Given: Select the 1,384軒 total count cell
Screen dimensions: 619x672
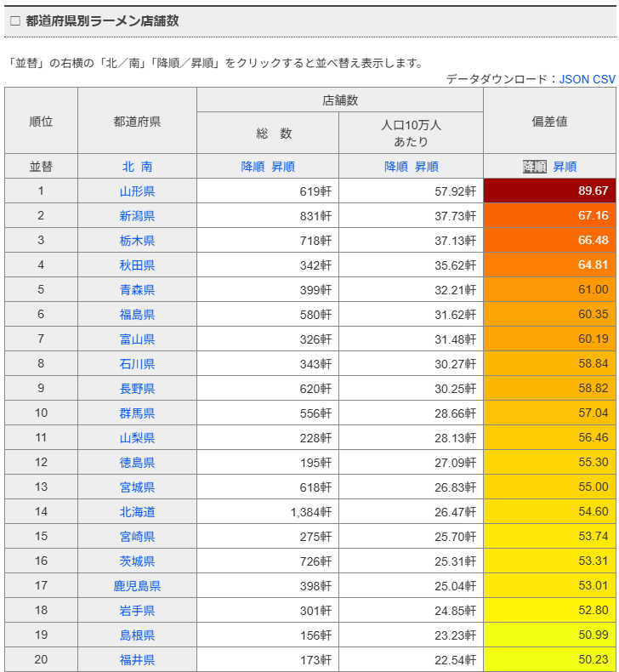Looking at the screenshot, I should pos(268,512).
